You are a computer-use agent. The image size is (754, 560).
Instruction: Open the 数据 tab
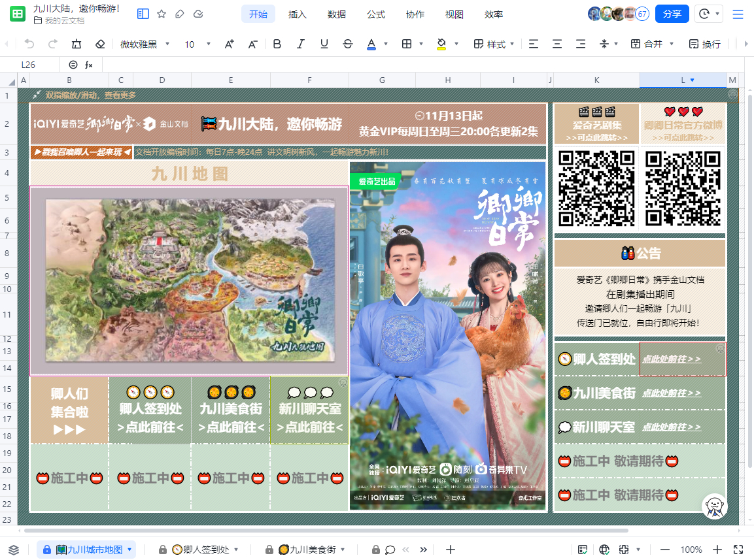point(337,14)
